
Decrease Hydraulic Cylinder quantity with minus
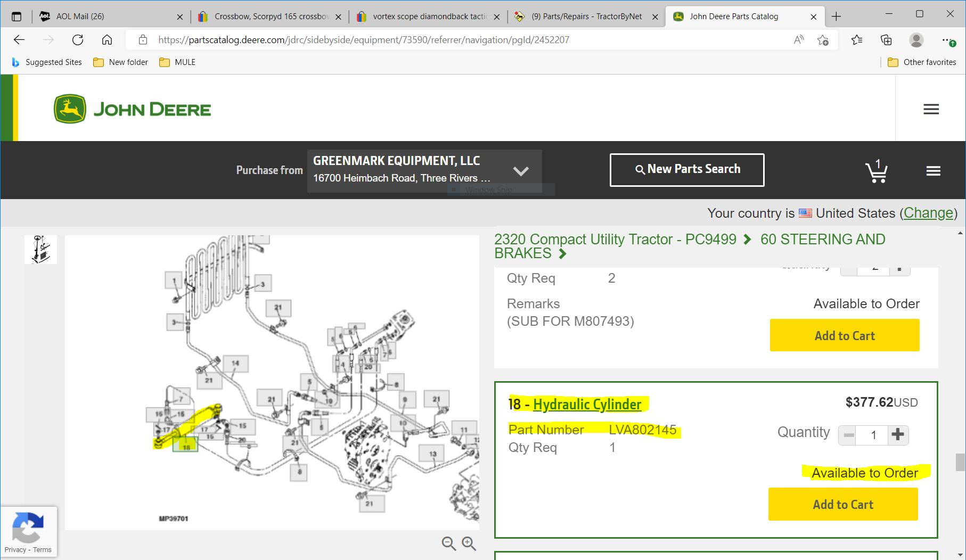(x=849, y=435)
